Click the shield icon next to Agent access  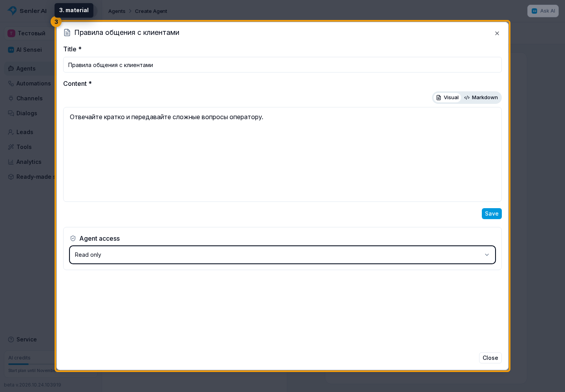pyautogui.click(x=73, y=238)
